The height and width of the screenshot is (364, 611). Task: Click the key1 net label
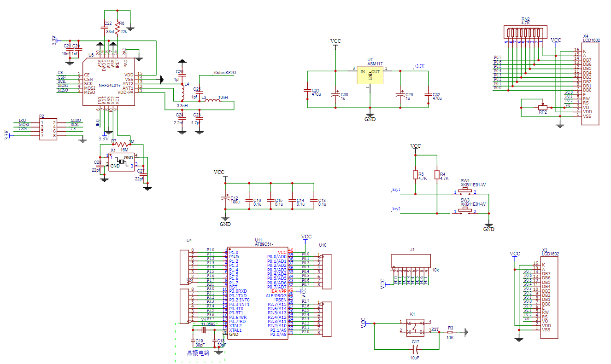pos(396,189)
